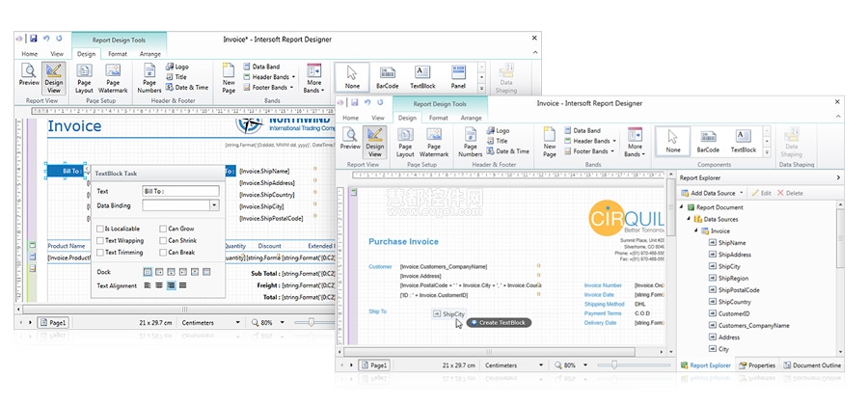Click the Text input field containing Bill To

tap(180, 192)
